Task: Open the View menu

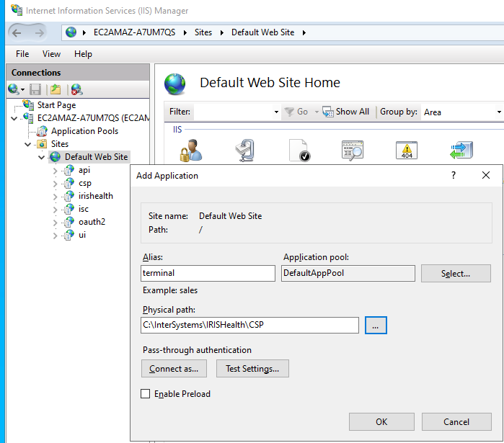Action: [x=51, y=54]
